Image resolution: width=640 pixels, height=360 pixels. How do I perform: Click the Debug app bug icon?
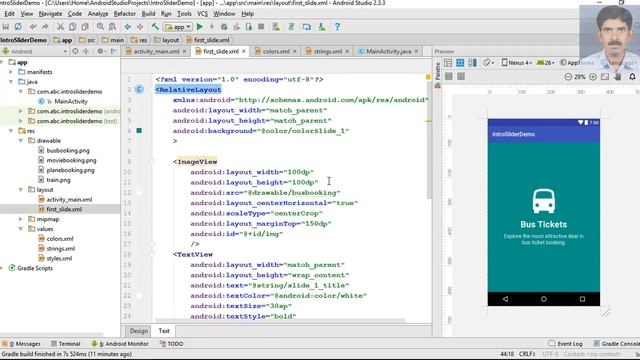click(224, 27)
